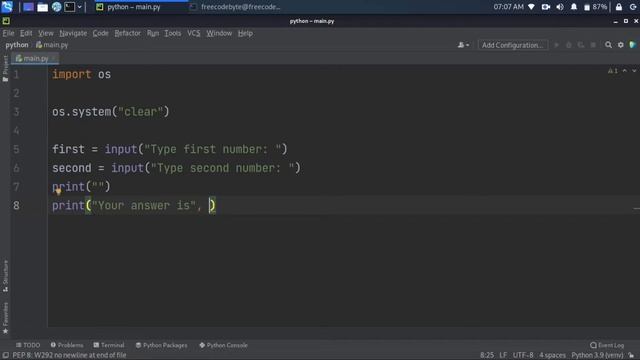The height and width of the screenshot is (360, 640).
Task: Click the lightbulb intention icon on line 7
Action: coord(58,191)
